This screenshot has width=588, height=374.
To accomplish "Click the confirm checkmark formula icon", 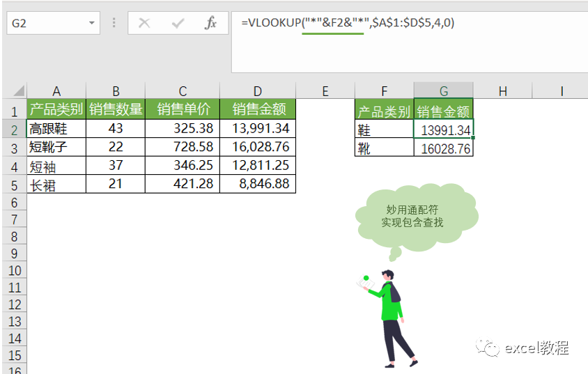I will 178,23.
